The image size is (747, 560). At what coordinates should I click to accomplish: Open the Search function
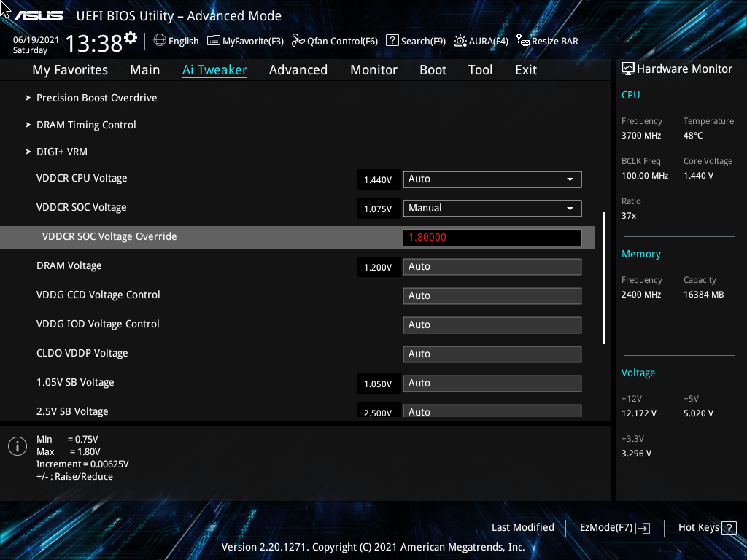pyautogui.click(x=415, y=41)
